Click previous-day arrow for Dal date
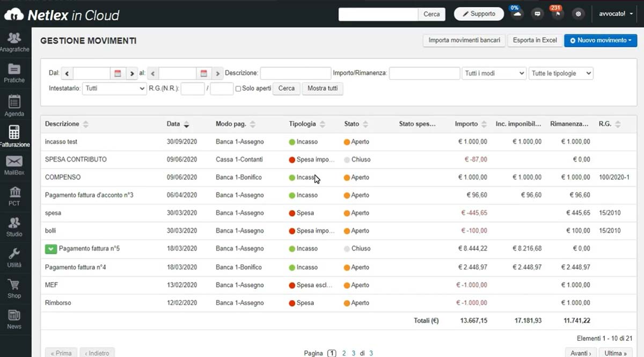The width and height of the screenshot is (644, 357). click(67, 74)
